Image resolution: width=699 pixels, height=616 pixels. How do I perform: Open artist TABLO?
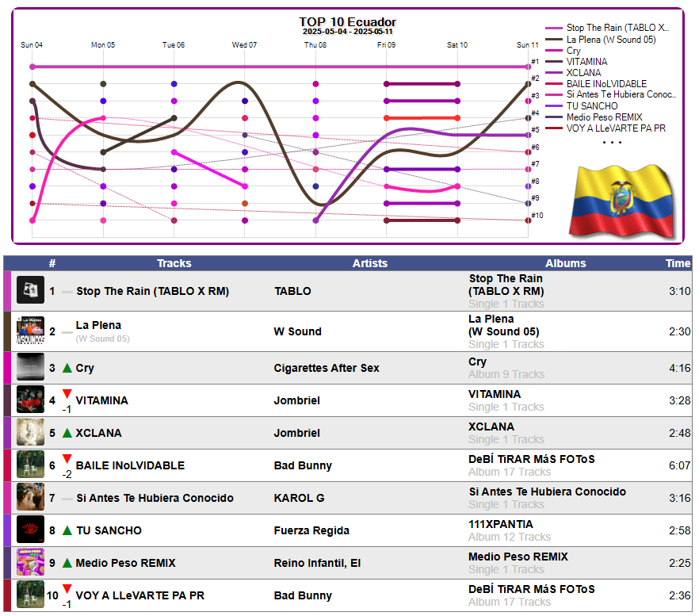click(292, 291)
